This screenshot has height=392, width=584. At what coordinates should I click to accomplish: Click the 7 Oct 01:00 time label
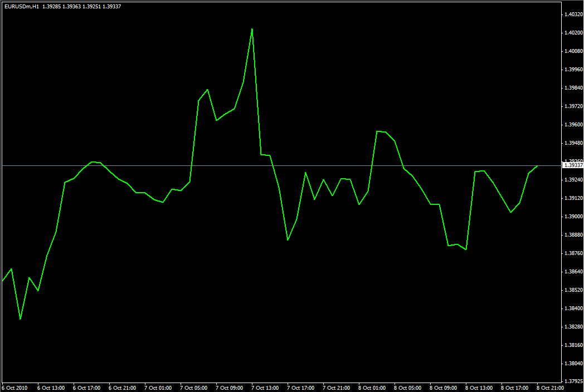pyautogui.click(x=158, y=388)
